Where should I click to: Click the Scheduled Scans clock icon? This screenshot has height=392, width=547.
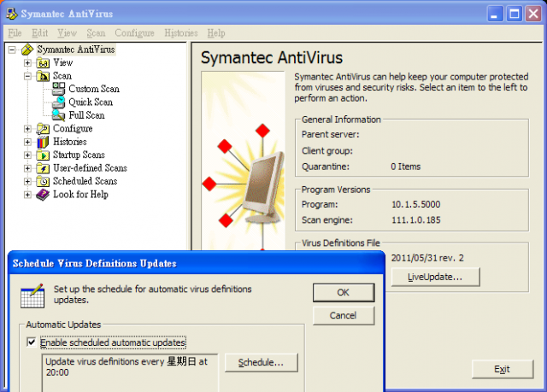[43, 181]
